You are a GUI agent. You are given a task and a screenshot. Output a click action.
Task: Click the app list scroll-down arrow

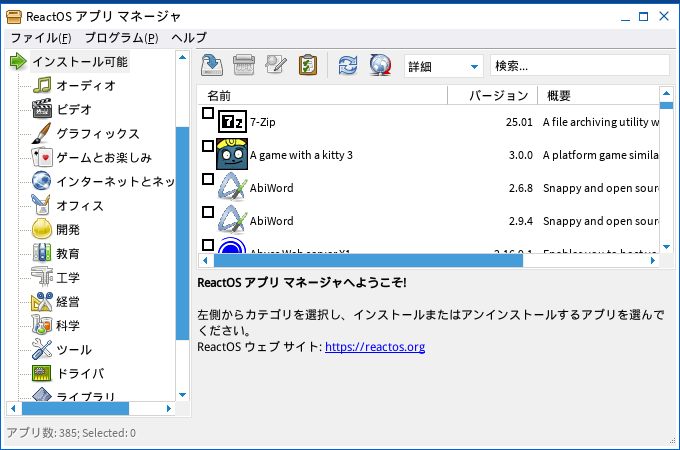[667, 247]
